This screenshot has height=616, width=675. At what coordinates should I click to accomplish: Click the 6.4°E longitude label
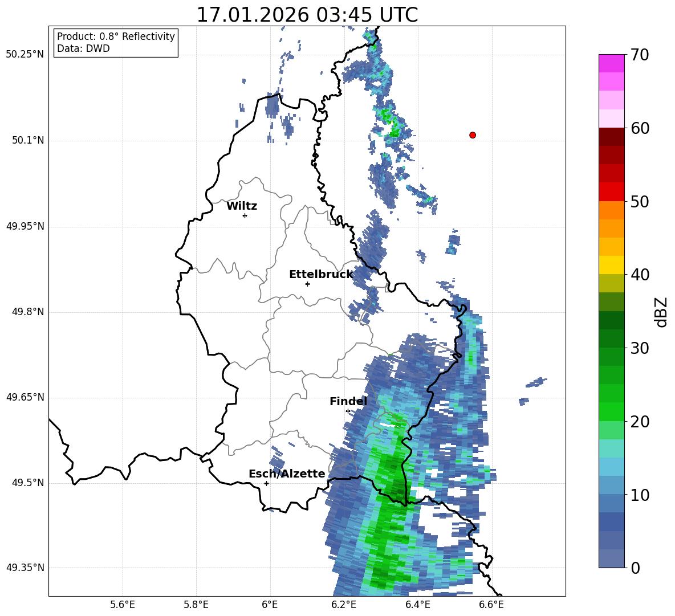click(417, 605)
